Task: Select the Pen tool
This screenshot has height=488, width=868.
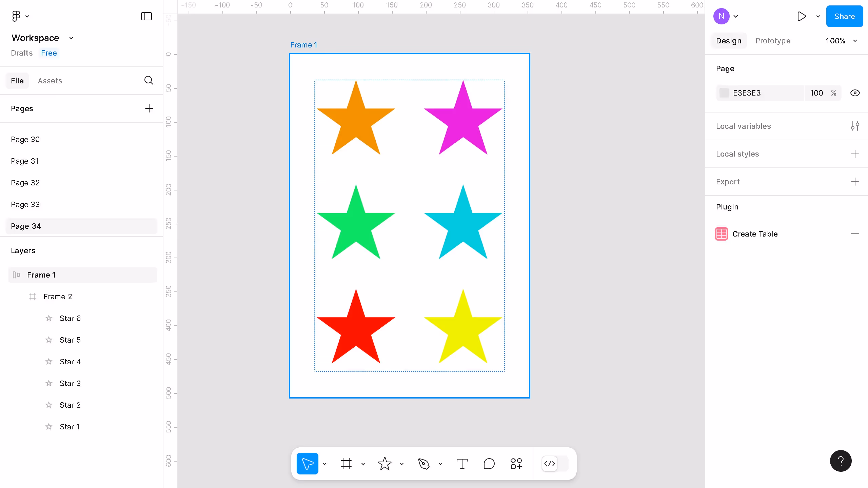Action: pos(425,463)
